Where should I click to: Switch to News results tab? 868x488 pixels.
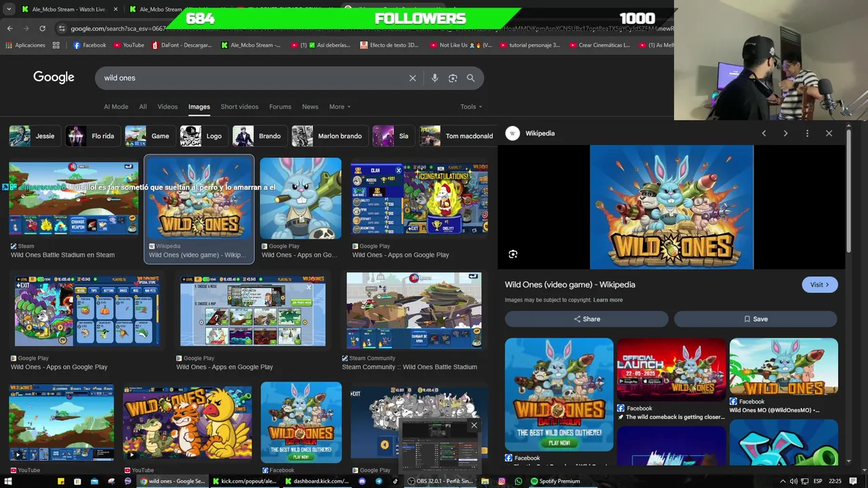pyautogui.click(x=310, y=106)
